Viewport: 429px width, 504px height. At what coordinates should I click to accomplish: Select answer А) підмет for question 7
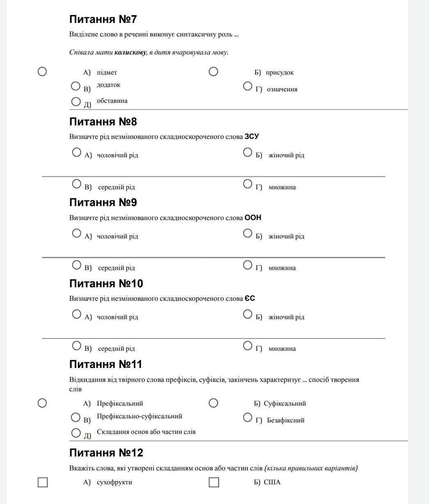tap(42, 72)
